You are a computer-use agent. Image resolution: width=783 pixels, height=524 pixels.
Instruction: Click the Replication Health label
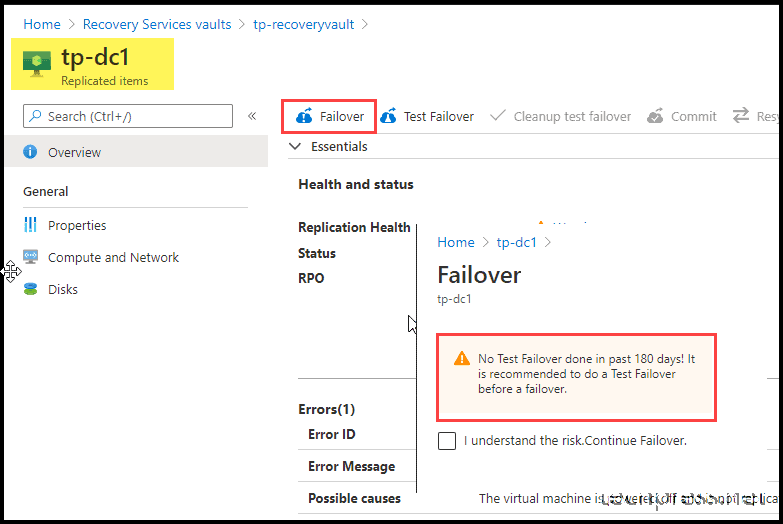pyautogui.click(x=354, y=227)
